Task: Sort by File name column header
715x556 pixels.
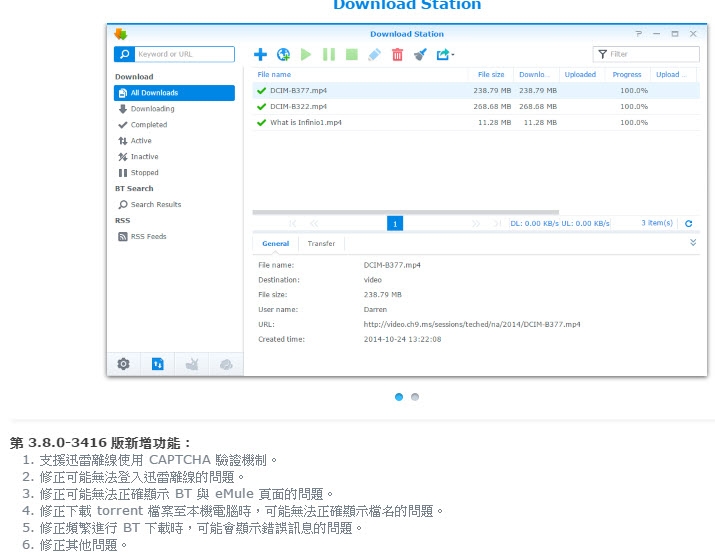Action: [274, 74]
